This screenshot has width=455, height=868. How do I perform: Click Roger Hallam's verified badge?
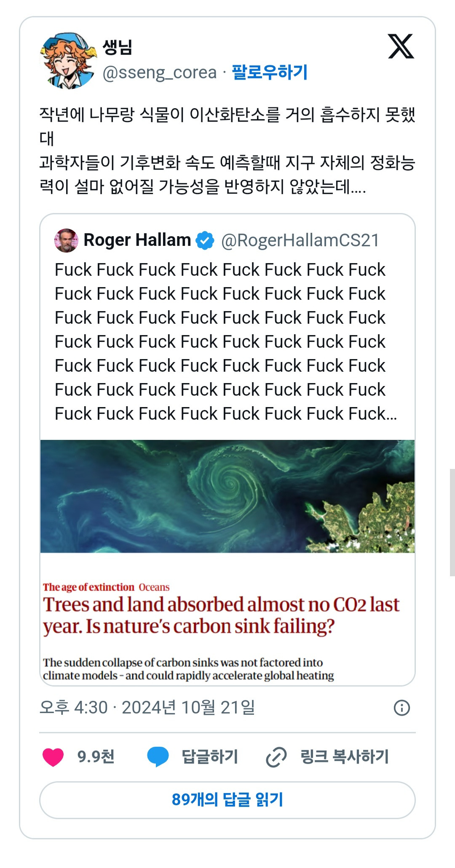tap(205, 240)
